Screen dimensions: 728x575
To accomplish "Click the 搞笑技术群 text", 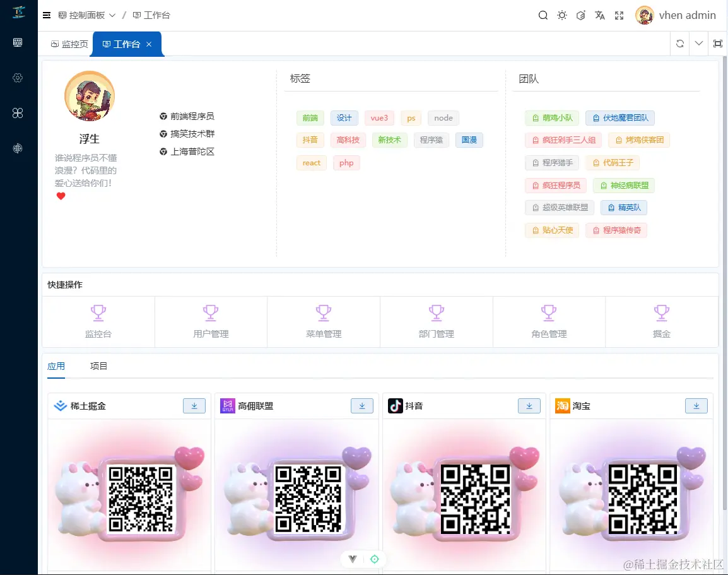I will point(192,134).
